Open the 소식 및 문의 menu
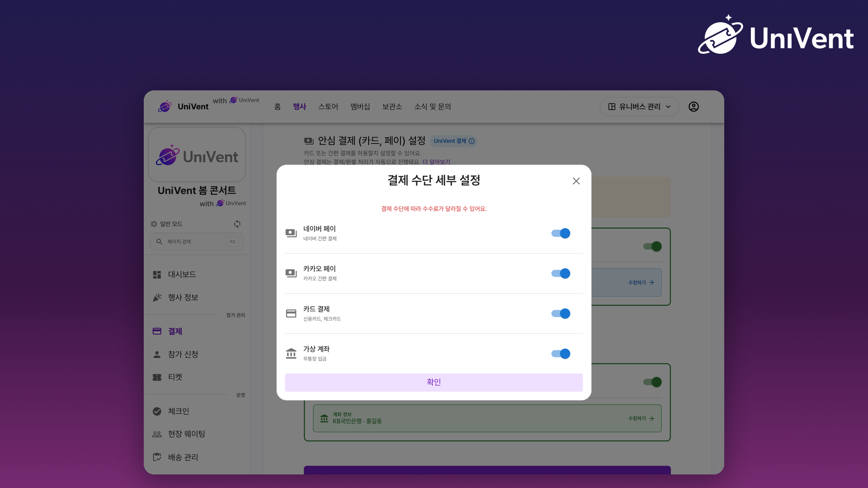This screenshot has width=868, height=488. [433, 107]
